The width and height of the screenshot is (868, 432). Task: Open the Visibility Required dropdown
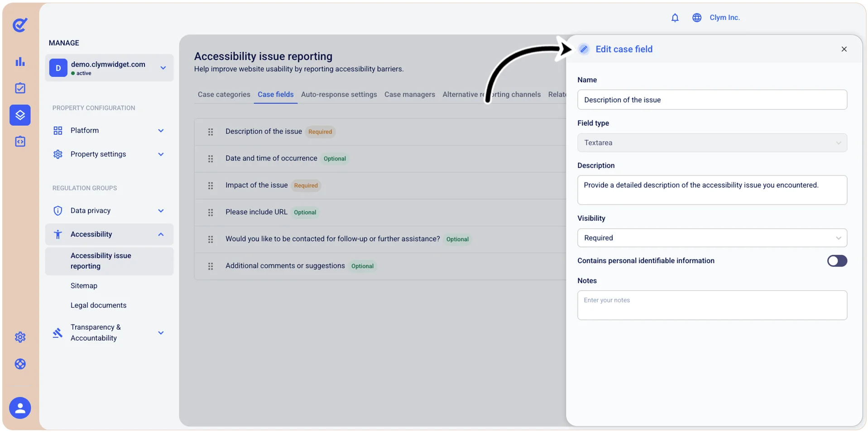(712, 238)
